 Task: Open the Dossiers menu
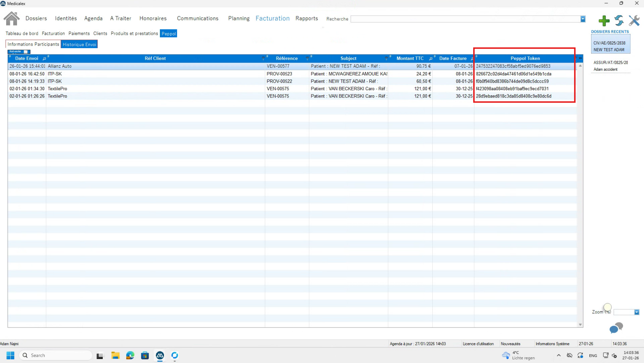click(36, 18)
